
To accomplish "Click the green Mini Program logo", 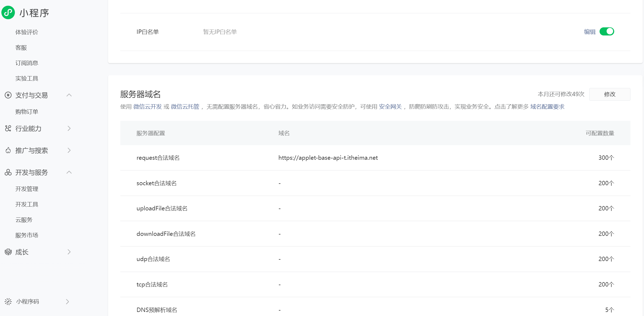I will pos(8,12).
